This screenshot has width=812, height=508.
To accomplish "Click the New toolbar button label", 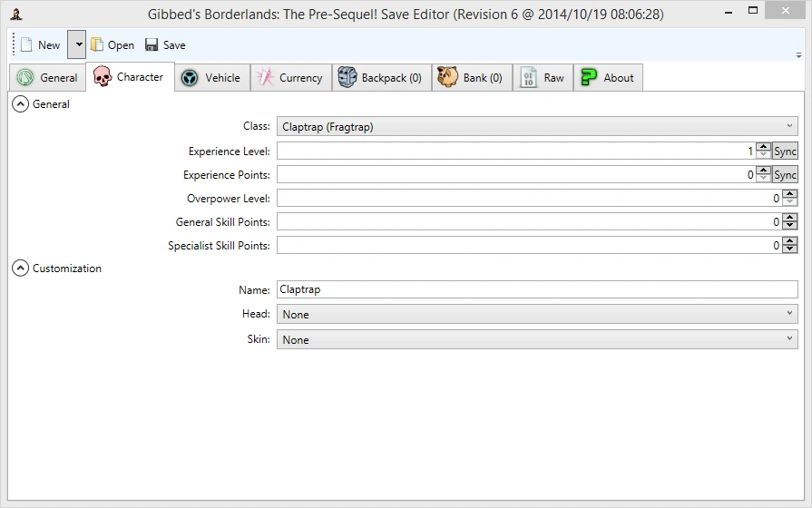I will (x=49, y=45).
